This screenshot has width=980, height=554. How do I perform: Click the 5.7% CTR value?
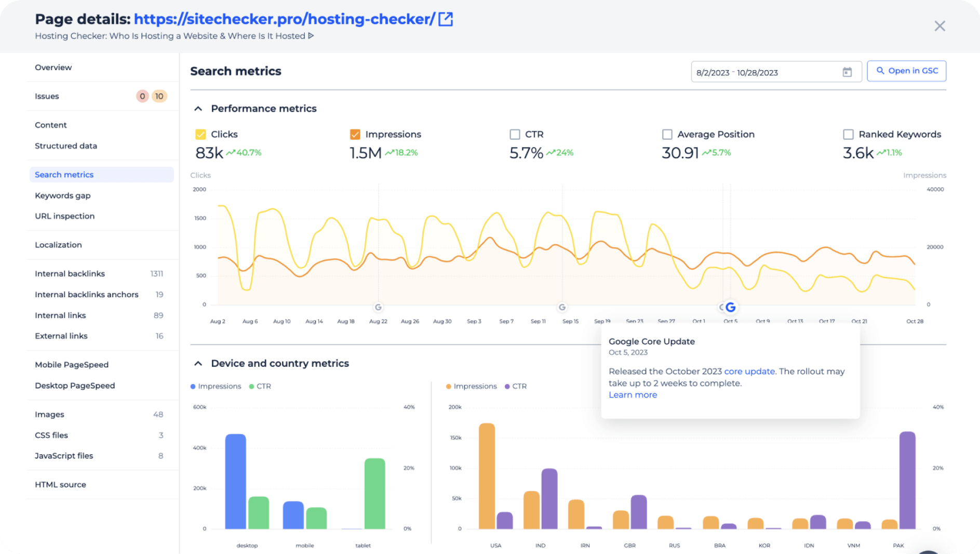[x=526, y=153]
